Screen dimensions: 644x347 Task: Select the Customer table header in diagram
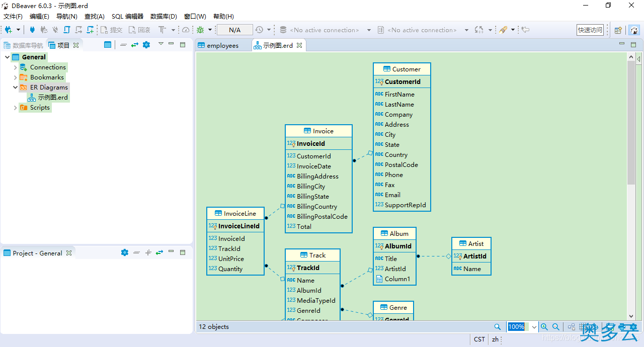click(402, 69)
